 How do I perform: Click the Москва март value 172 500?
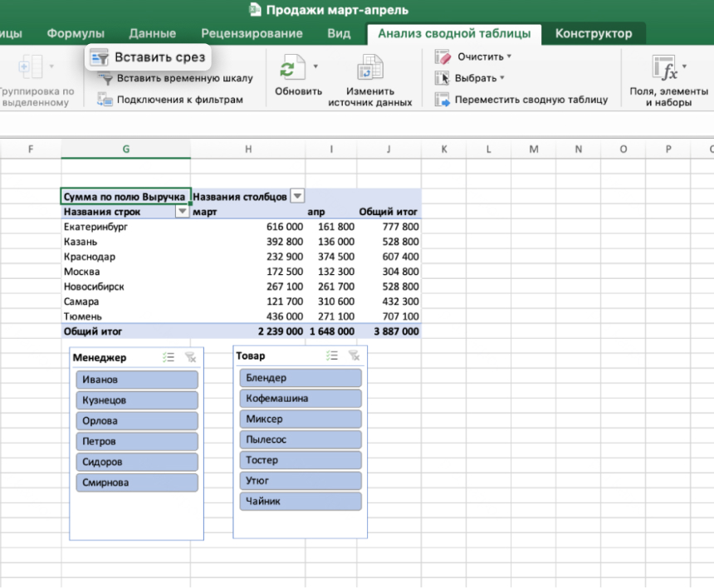tap(285, 272)
